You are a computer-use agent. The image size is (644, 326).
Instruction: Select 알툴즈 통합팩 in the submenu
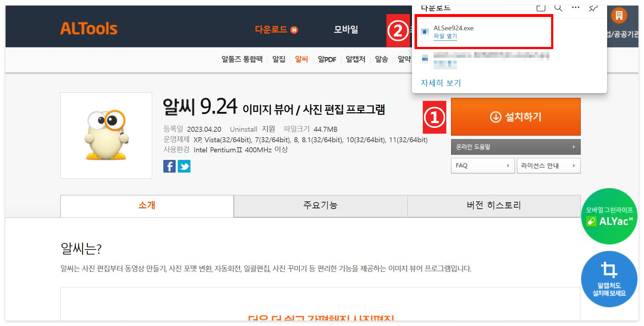[x=242, y=59]
